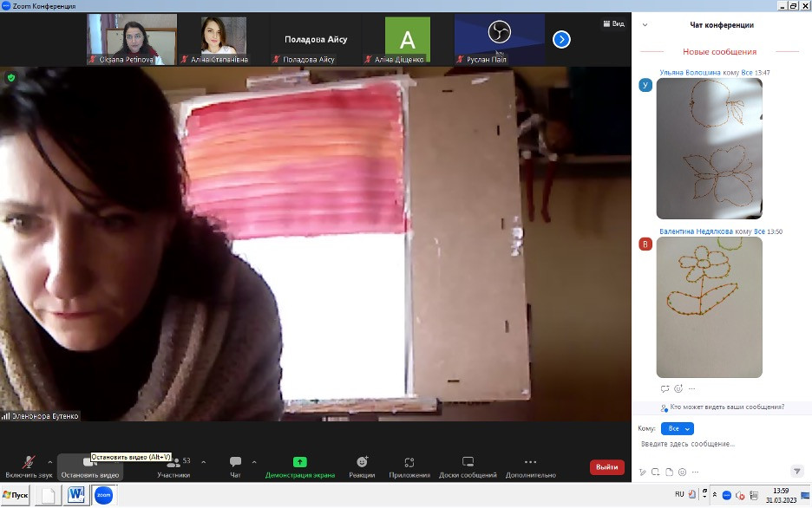Open the Участники participants panel
This screenshot has width=812, height=508.
(x=174, y=466)
